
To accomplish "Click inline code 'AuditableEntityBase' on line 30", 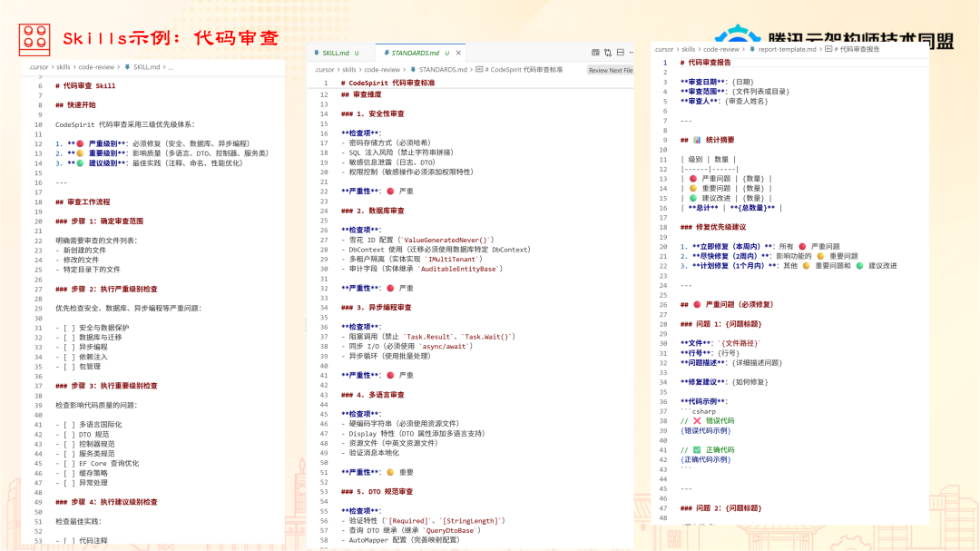I will point(459,269).
